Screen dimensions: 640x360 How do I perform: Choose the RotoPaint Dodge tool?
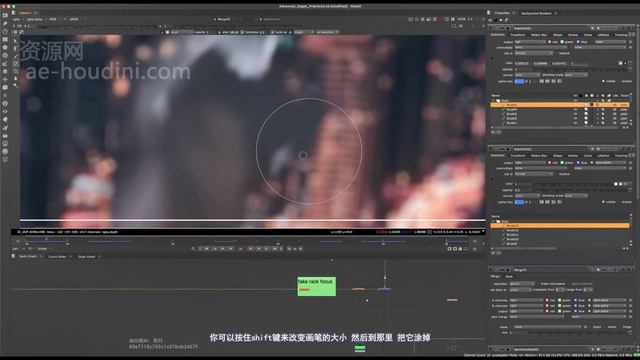tap(16, 85)
